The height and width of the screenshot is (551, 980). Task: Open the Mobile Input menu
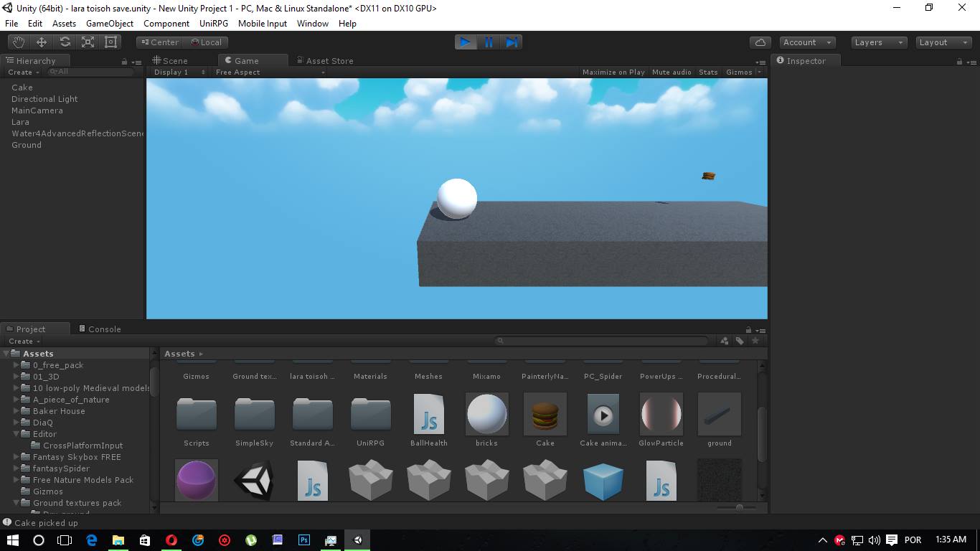[x=263, y=23]
